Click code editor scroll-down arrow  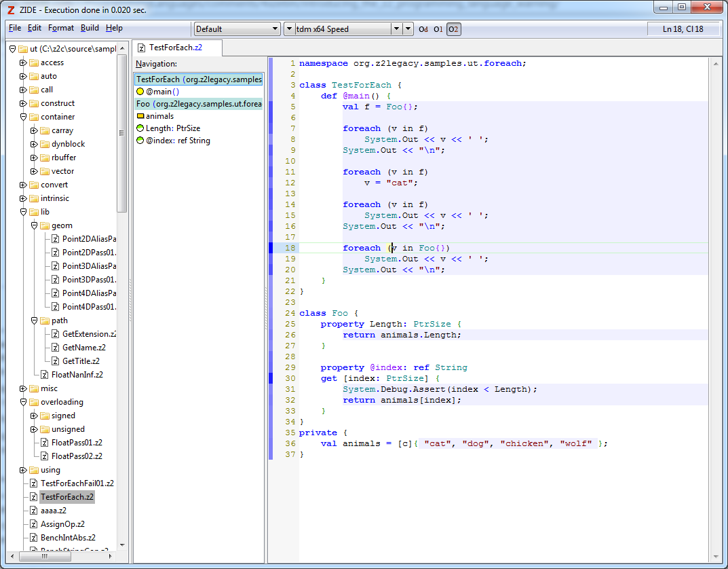[715, 557]
